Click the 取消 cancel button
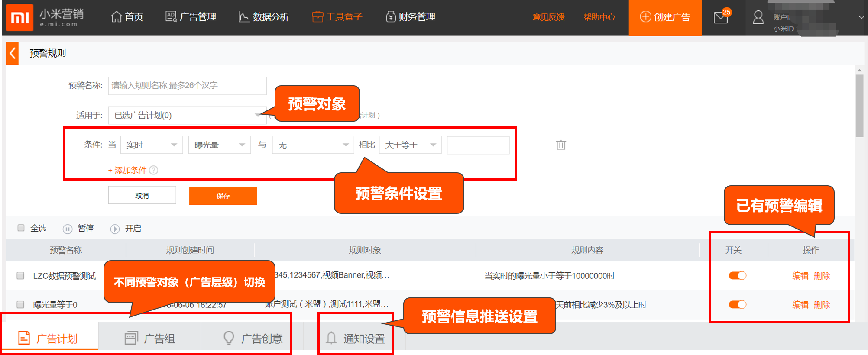Viewport: 868px width, 355px height. point(142,195)
